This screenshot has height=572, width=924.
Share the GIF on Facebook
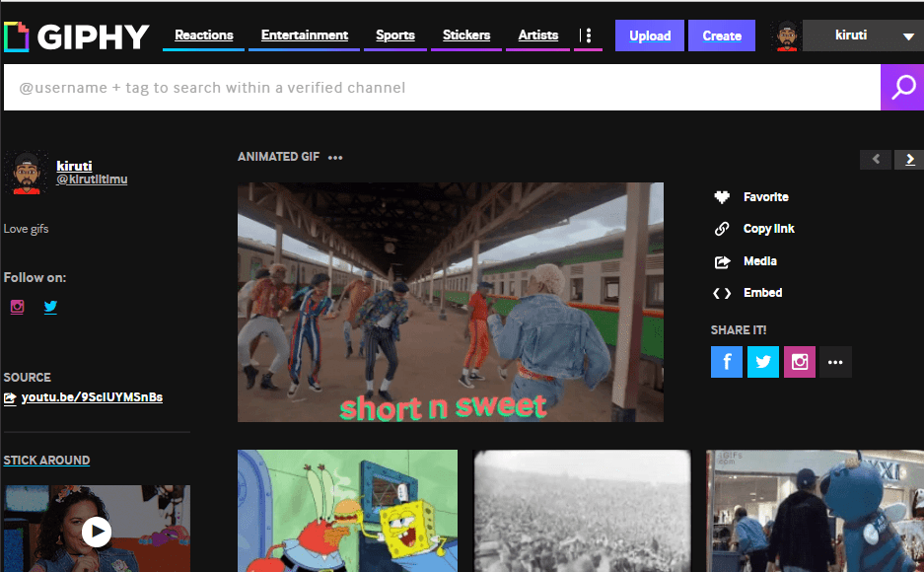(727, 362)
